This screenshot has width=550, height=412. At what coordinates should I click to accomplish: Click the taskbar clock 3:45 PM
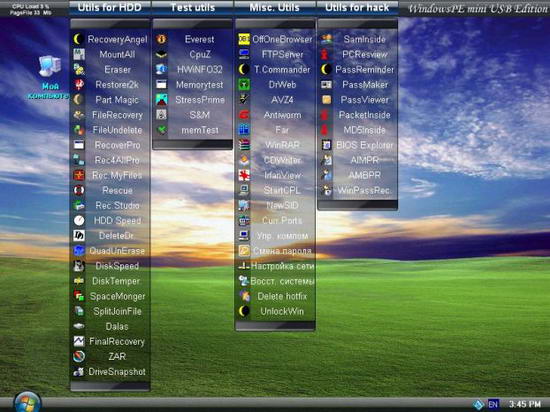525,404
